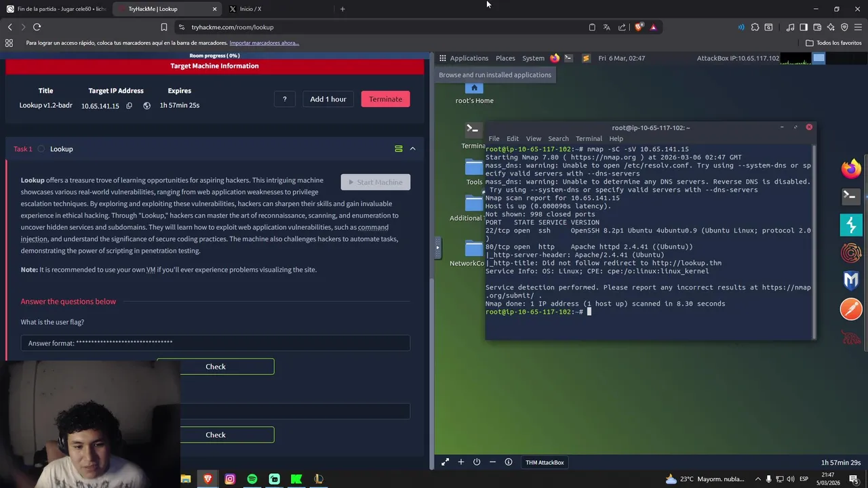Open Todos los favoritos folder
The width and height of the screenshot is (868, 488).
[x=833, y=43]
